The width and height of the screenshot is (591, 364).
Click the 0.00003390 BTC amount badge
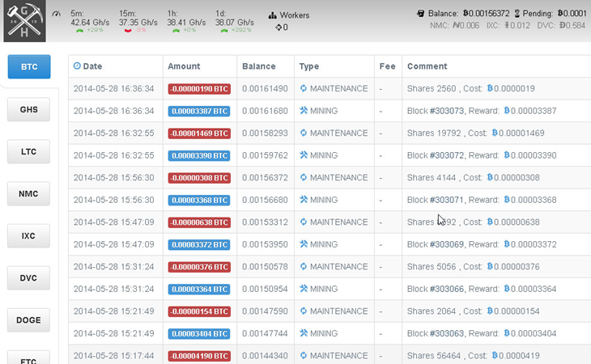[x=199, y=155]
